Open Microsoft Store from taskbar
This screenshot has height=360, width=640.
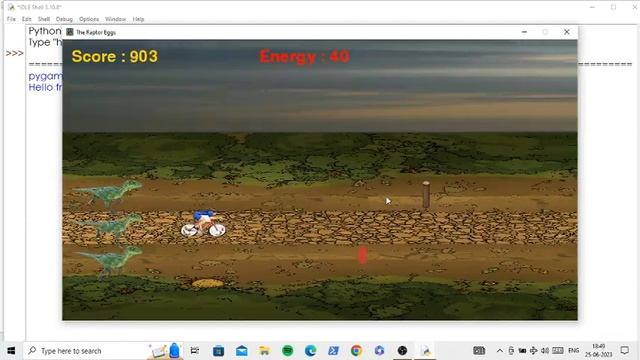pos(218,351)
